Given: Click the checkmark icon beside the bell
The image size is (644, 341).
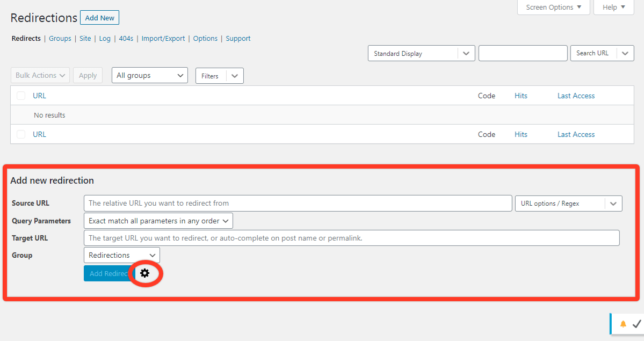Looking at the screenshot, I should click(636, 324).
